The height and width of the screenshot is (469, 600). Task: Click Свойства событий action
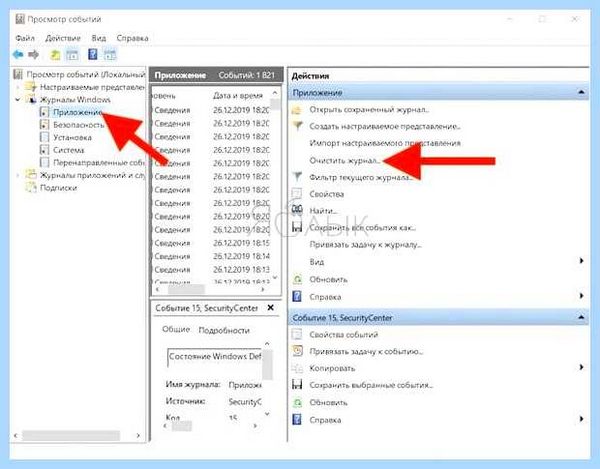click(x=344, y=335)
